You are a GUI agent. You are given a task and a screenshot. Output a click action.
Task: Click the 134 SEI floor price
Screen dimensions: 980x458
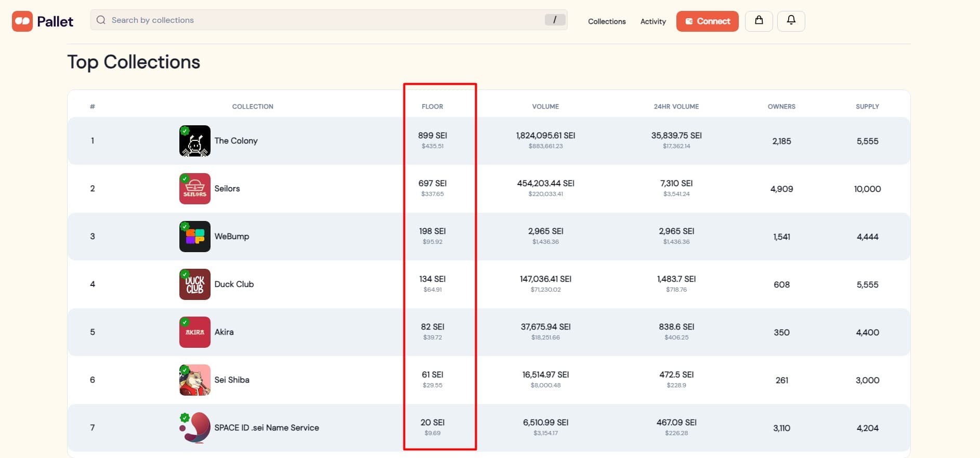[x=433, y=279]
